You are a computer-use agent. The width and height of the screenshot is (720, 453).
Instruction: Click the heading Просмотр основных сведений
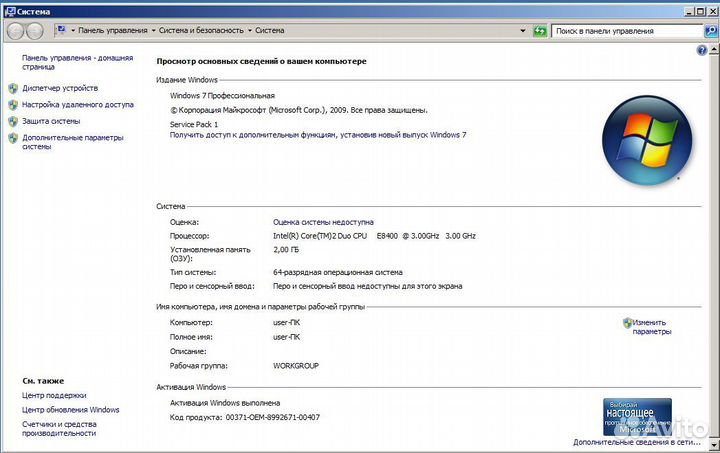261,61
